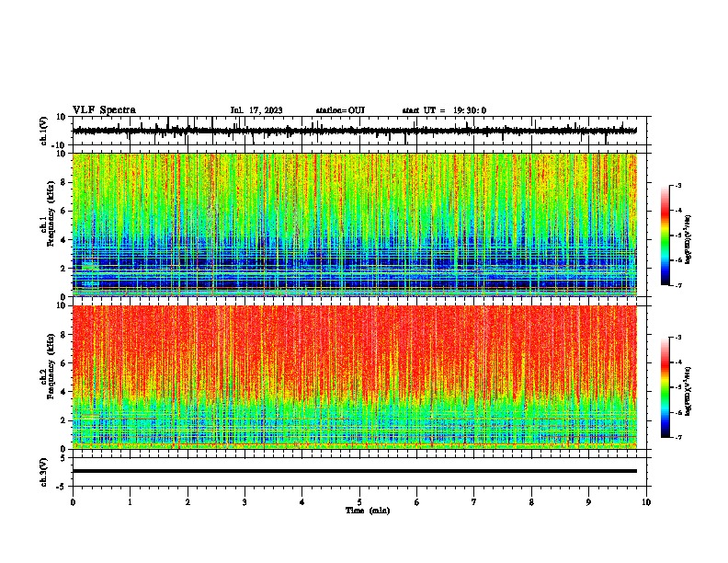Click the "-7" label on ch.2 color scale
Viewport: 728px width, 563px height.
pyautogui.click(x=678, y=437)
